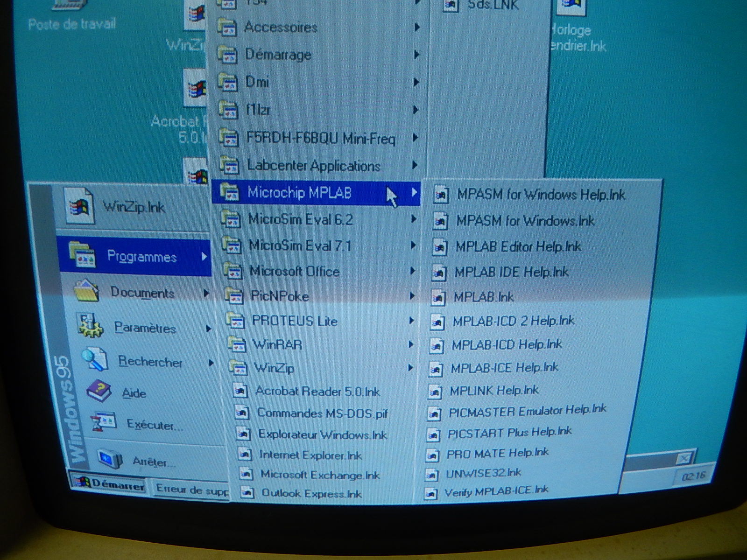Launch Explorateur Windows.lnk
Viewport: 747px width, 560px height.
pos(322,435)
